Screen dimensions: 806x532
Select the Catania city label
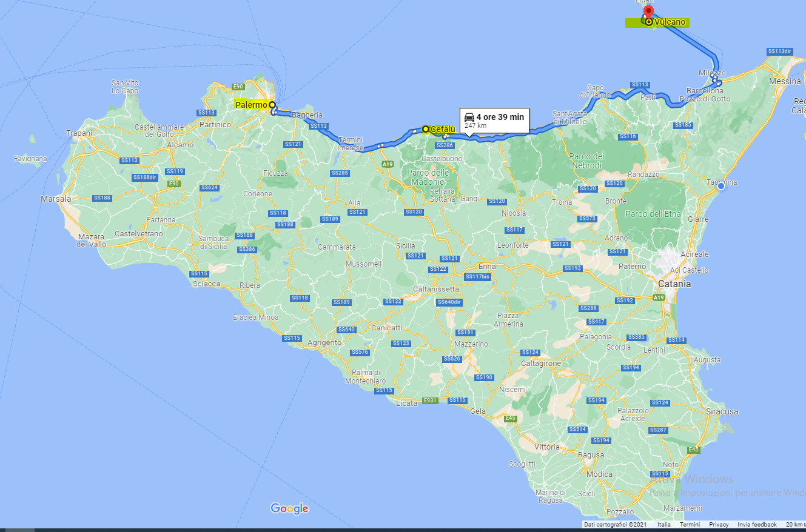pos(675,284)
